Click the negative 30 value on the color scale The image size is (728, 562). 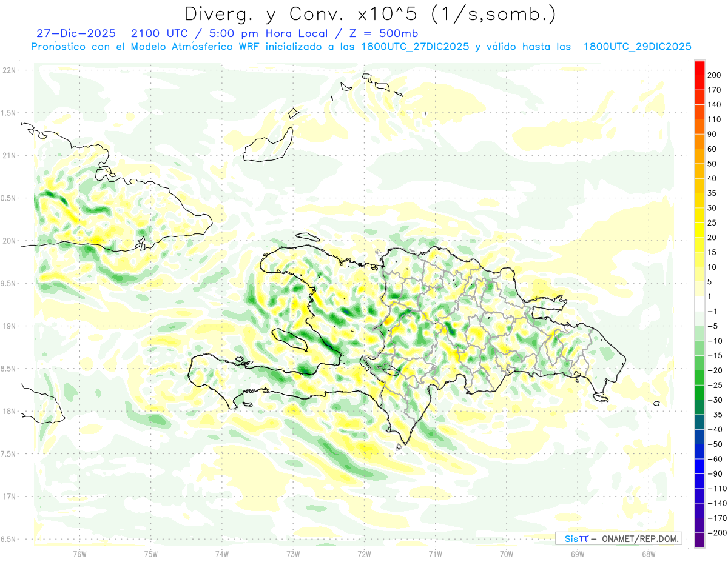(715, 400)
